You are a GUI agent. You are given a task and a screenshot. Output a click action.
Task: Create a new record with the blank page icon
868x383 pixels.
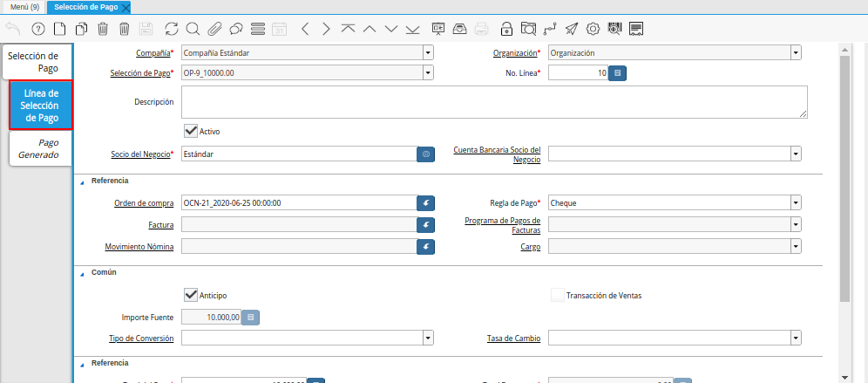pos(58,29)
